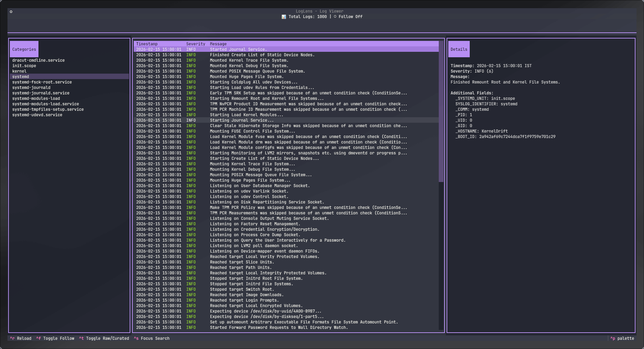The width and height of the screenshot is (644, 349).
Task: Select the 'Starting Journal Service...' log row
Action: pos(242,120)
